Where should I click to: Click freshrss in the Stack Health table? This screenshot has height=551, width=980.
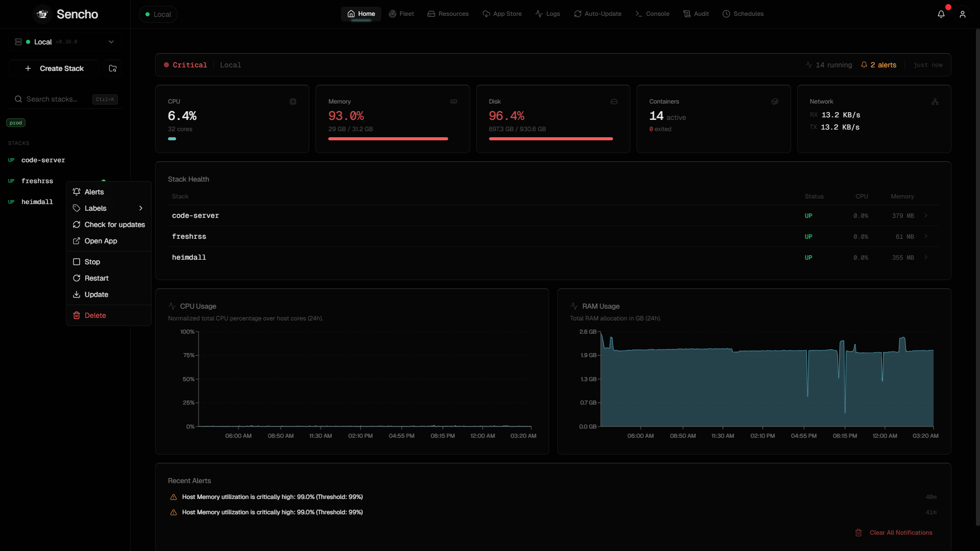click(x=189, y=237)
